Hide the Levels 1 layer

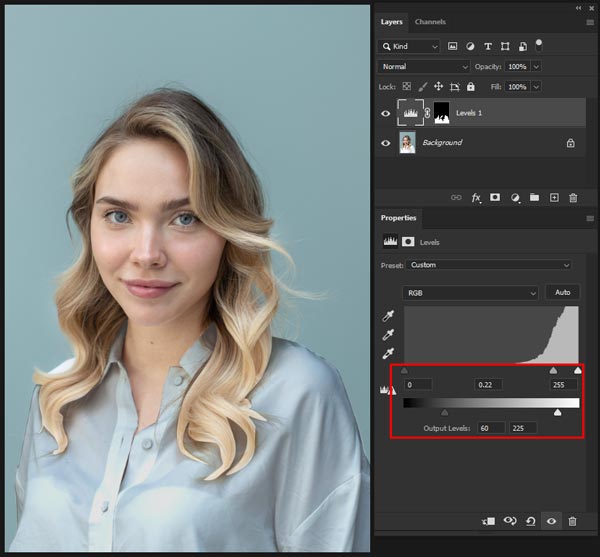pos(386,113)
